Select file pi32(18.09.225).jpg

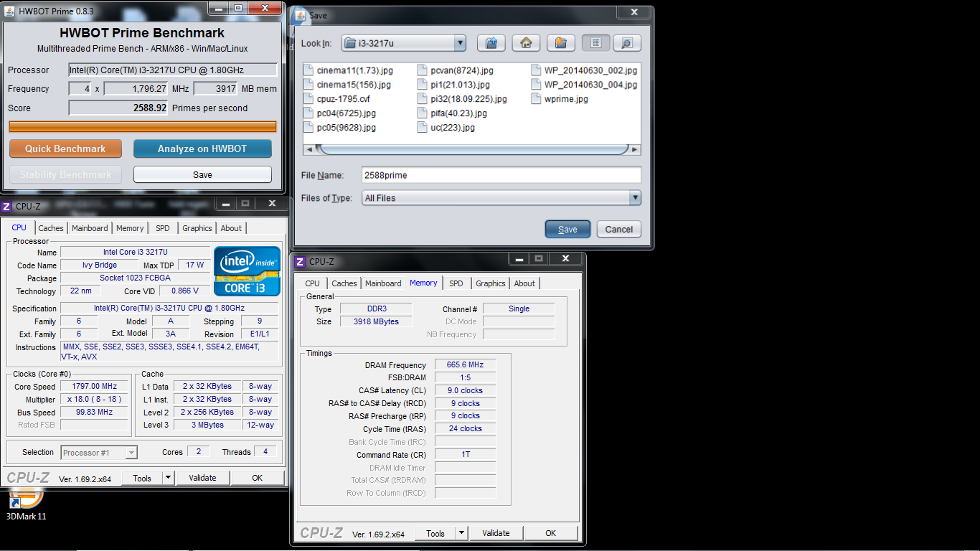[x=463, y=99]
